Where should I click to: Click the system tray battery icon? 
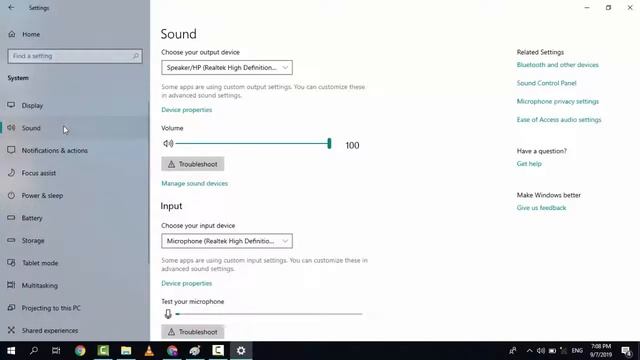click(x=552, y=351)
